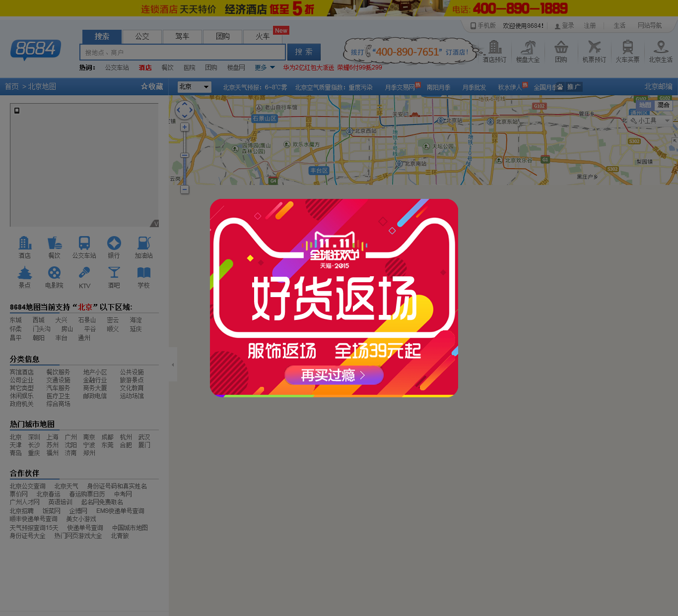Open 北京公交查询 partner link

point(28,487)
